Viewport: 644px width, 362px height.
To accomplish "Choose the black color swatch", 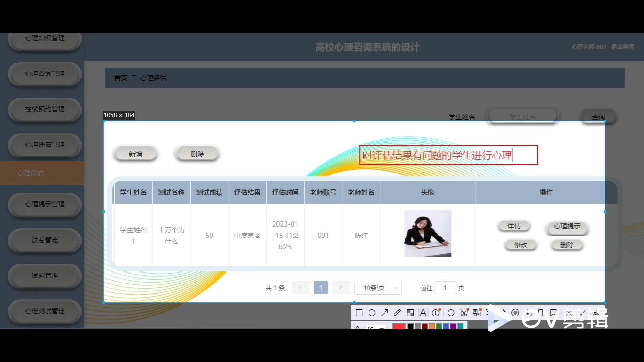I will (x=411, y=326).
